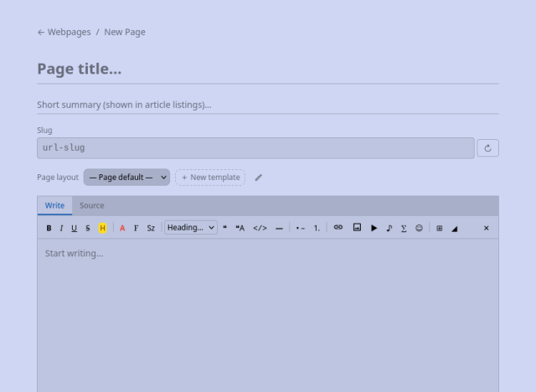536x392 pixels.
Task: Insert pull quote with A icon
Action: coord(240,228)
